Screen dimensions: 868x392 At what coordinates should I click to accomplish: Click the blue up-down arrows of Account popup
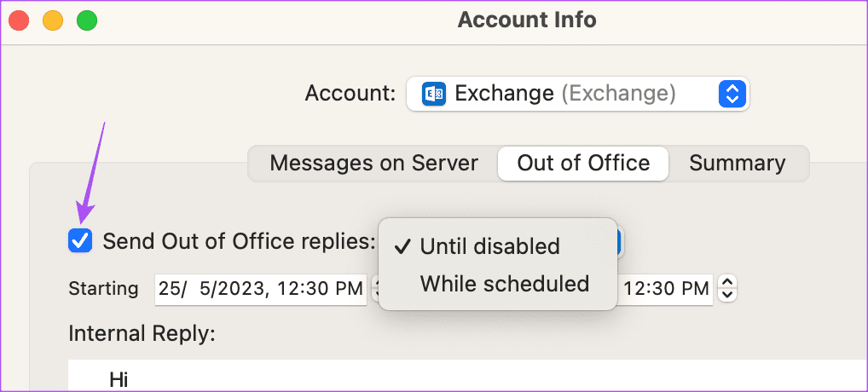click(732, 94)
